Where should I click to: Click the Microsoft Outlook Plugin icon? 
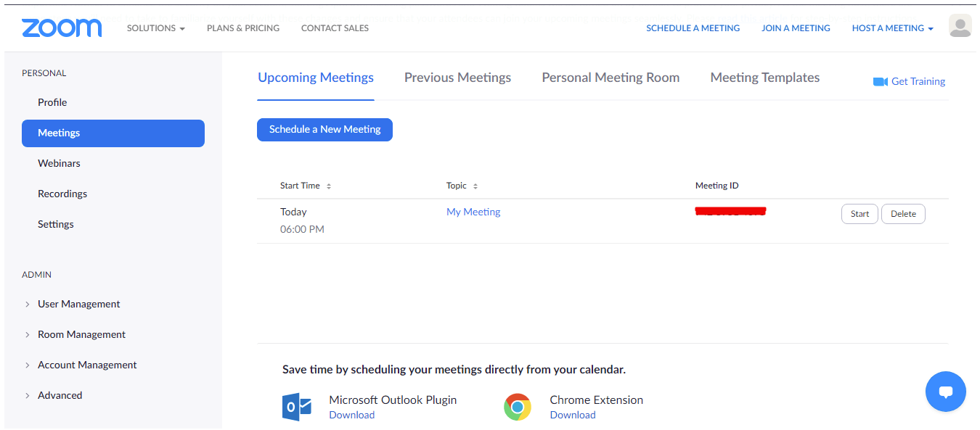[294, 407]
